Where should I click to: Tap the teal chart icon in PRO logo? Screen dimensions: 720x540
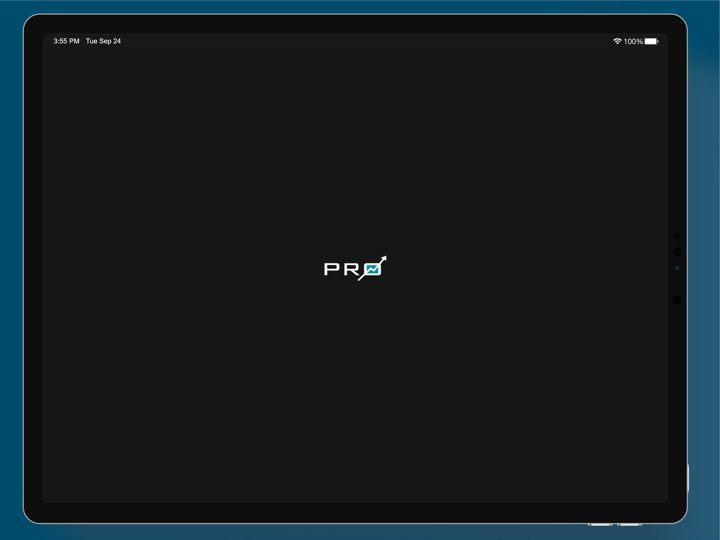(373, 269)
